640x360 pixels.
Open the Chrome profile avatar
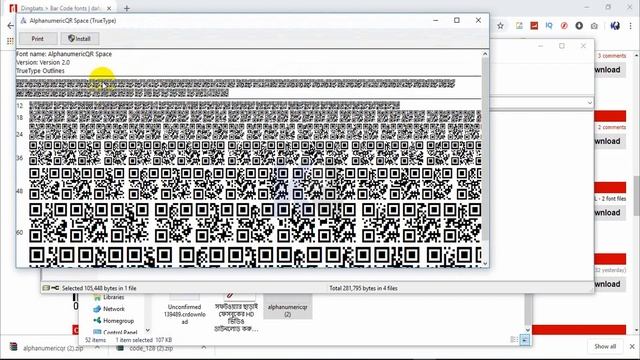point(615,26)
